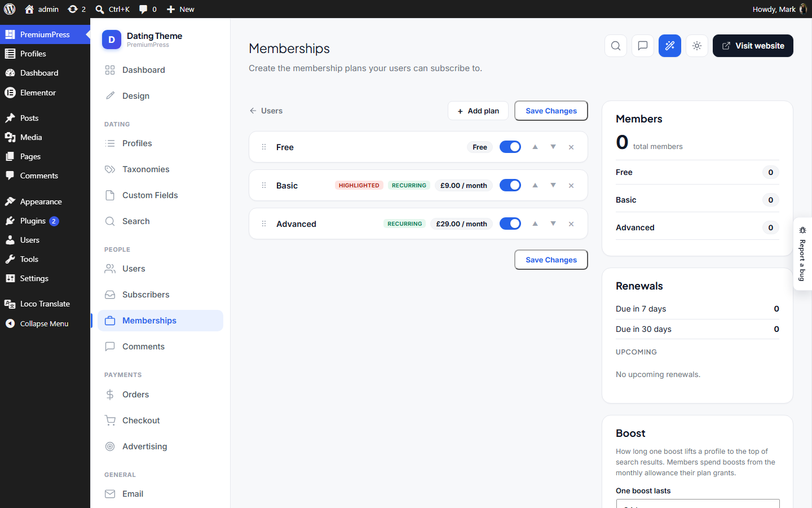Open Plugins in WordPress menu

click(x=45, y=221)
